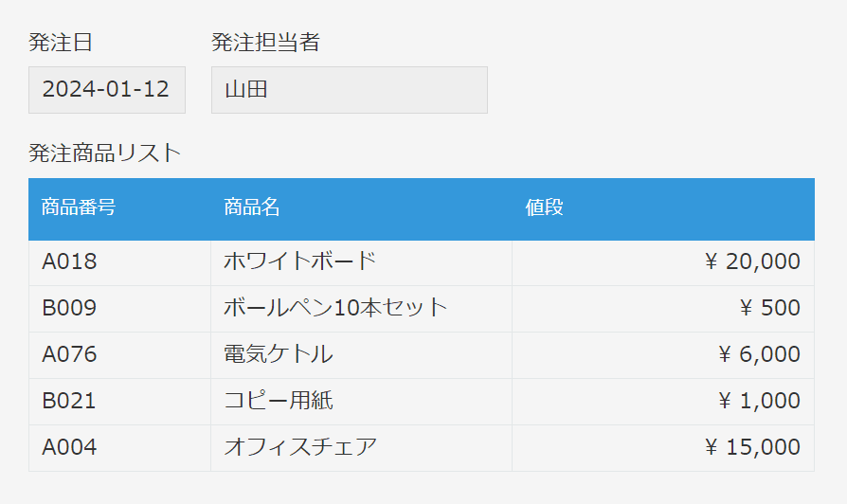Select product number A076 cell
Image resolution: width=847 pixels, height=504 pixels.
(x=119, y=355)
